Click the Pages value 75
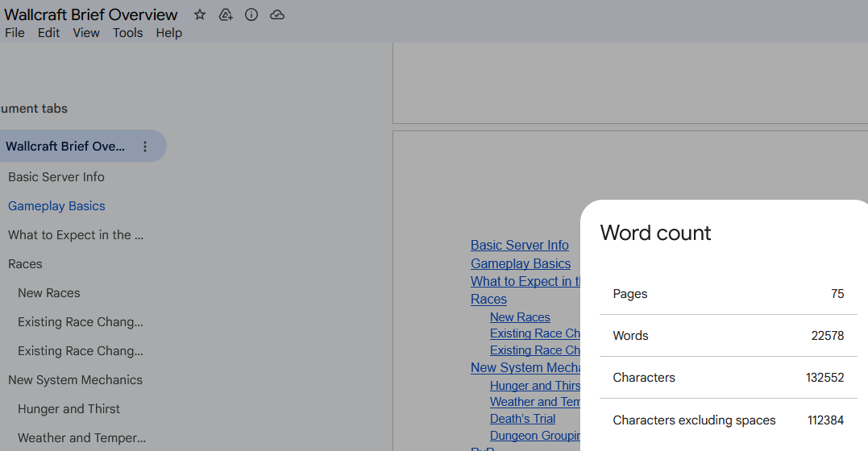This screenshot has height=451, width=868. click(837, 294)
